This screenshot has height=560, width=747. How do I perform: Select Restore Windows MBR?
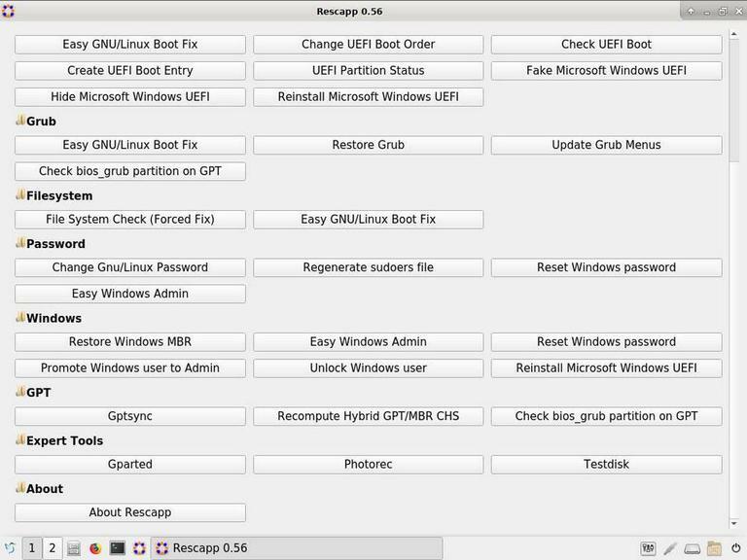click(x=130, y=341)
